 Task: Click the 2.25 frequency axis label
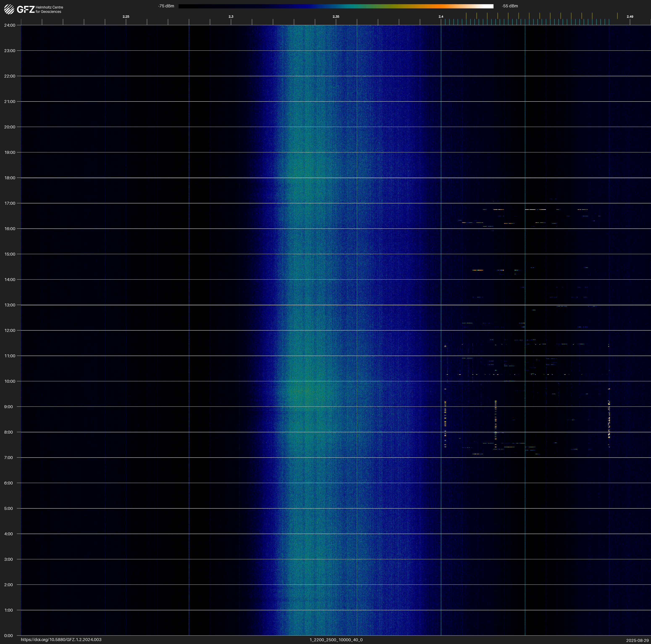[x=126, y=17]
